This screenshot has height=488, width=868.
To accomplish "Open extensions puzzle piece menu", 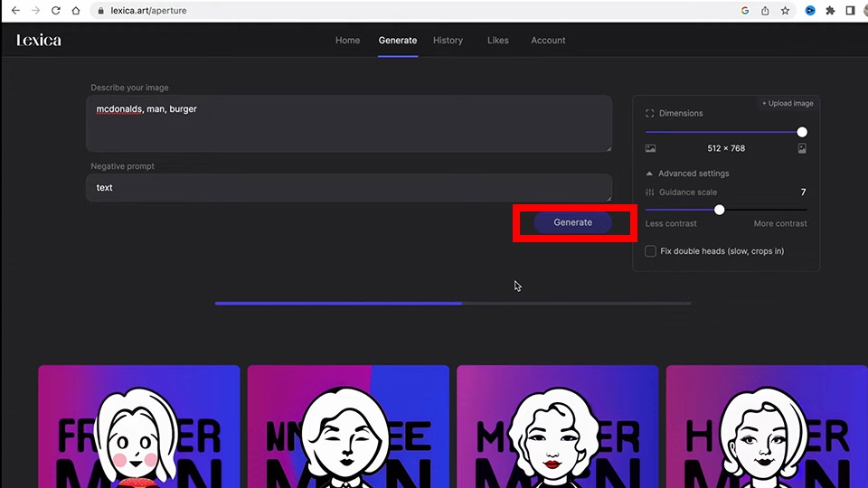I will coord(830,11).
